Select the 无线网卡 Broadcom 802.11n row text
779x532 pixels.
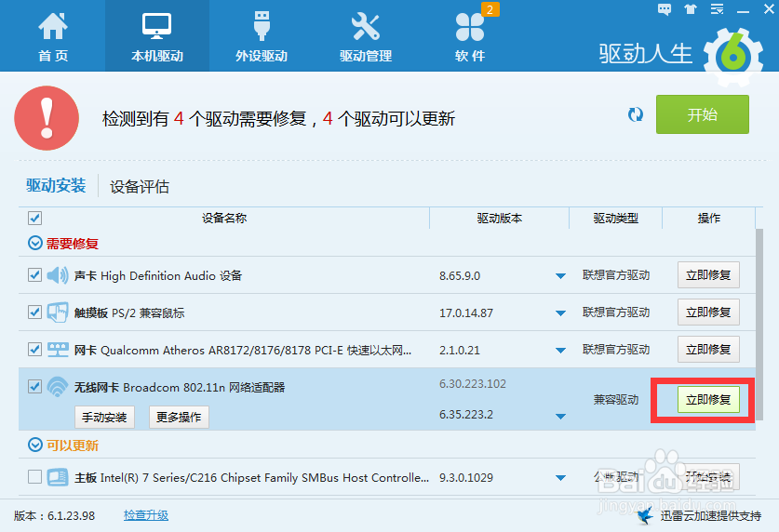[180, 387]
